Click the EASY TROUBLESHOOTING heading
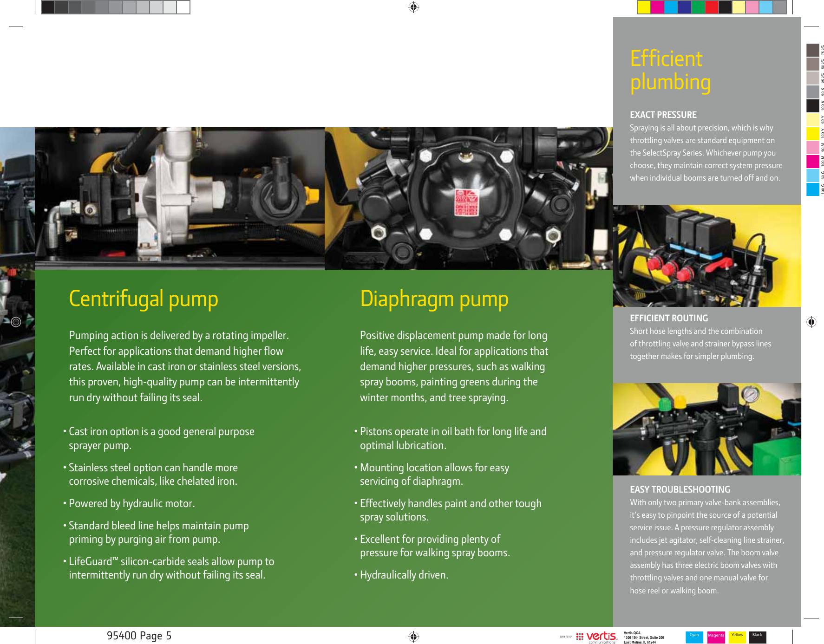 pyautogui.click(x=680, y=490)
